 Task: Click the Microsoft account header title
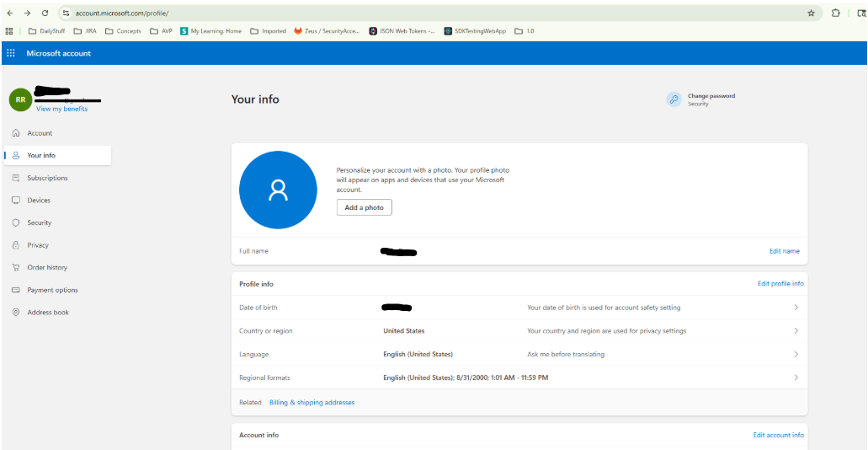click(x=59, y=53)
